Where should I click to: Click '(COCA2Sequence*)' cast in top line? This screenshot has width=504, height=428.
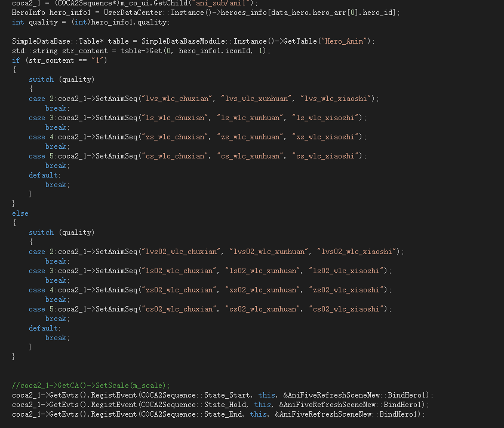pos(87,3)
